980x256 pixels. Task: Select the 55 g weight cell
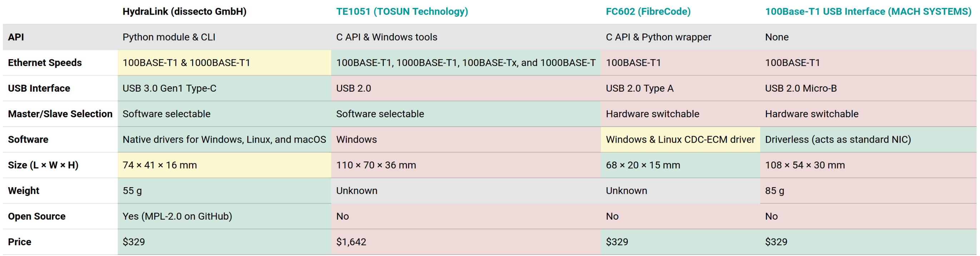point(224,191)
